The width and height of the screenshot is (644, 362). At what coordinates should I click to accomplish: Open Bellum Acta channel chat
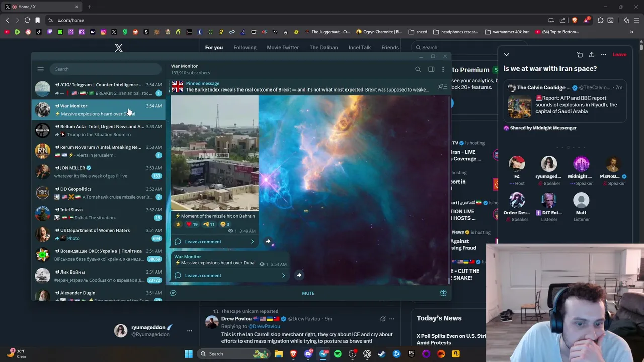(99, 130)
